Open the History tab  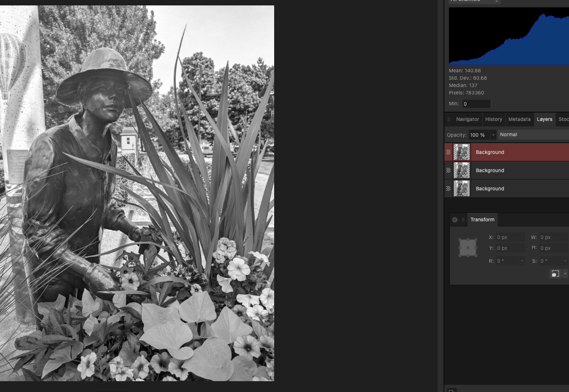click(494, 120)
